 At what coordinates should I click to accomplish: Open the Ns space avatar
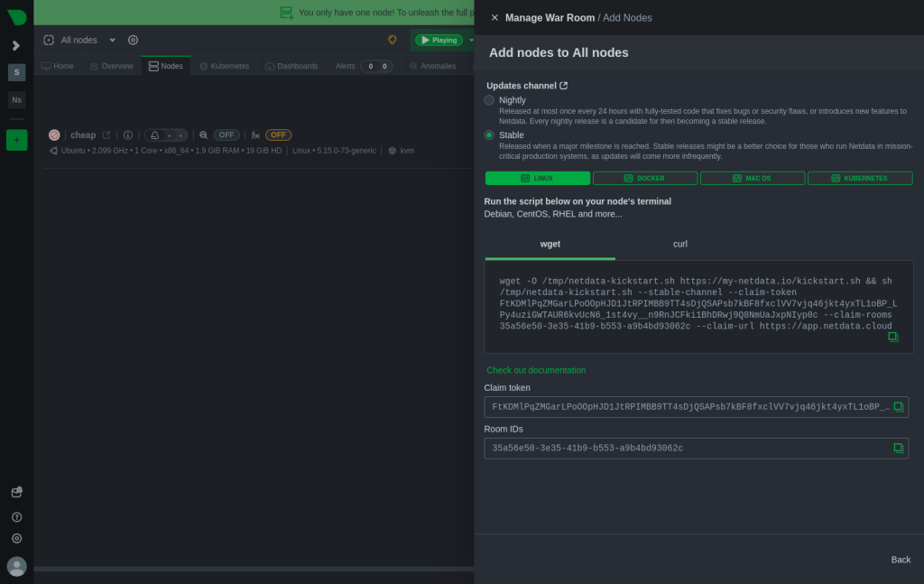click(16, 99)
